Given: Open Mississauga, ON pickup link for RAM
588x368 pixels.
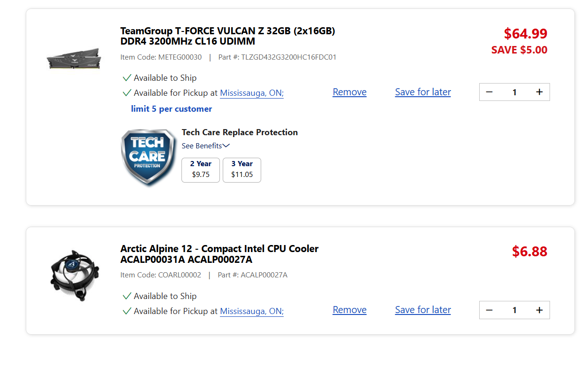Looking at the screenshot, I should (252, 93).
